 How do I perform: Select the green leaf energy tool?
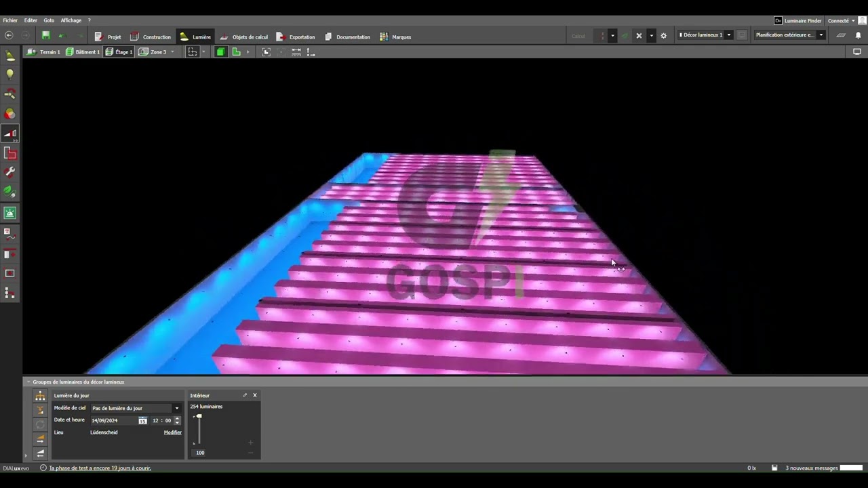[x=10, y=192]
